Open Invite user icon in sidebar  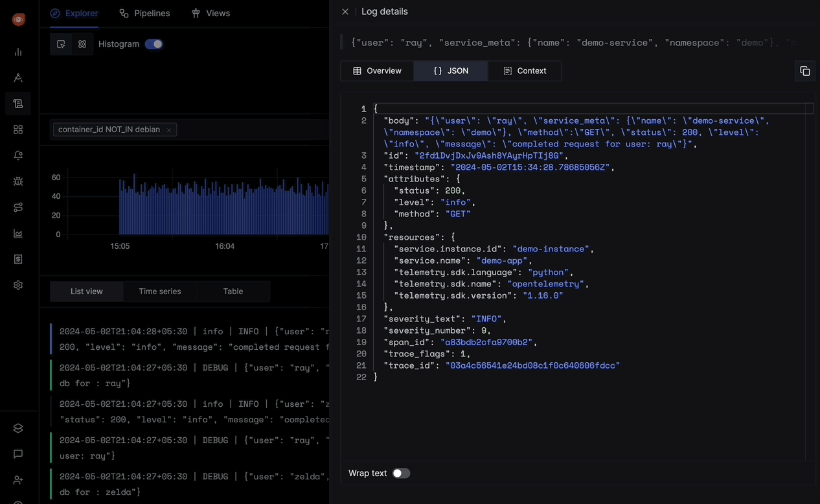pos(18,480)
